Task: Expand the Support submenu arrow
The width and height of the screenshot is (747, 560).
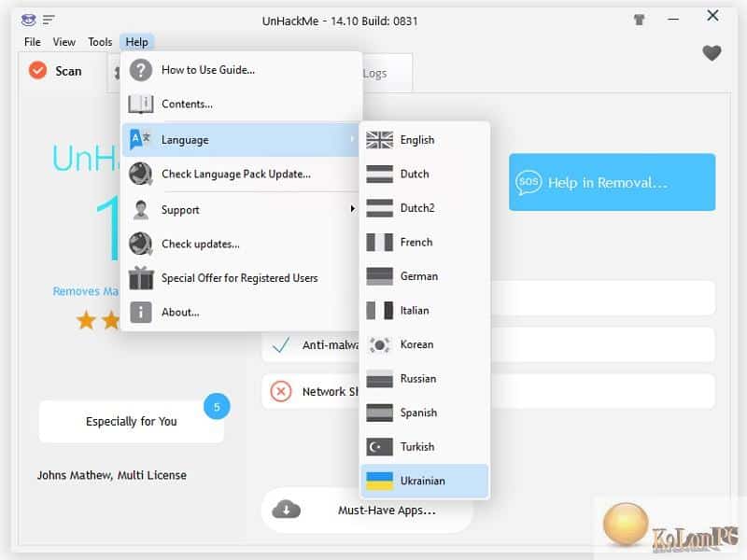Action: [x=353, y=208]
